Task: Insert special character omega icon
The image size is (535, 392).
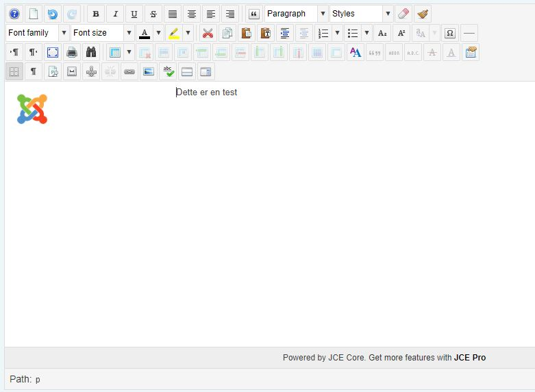Action: 450,33
